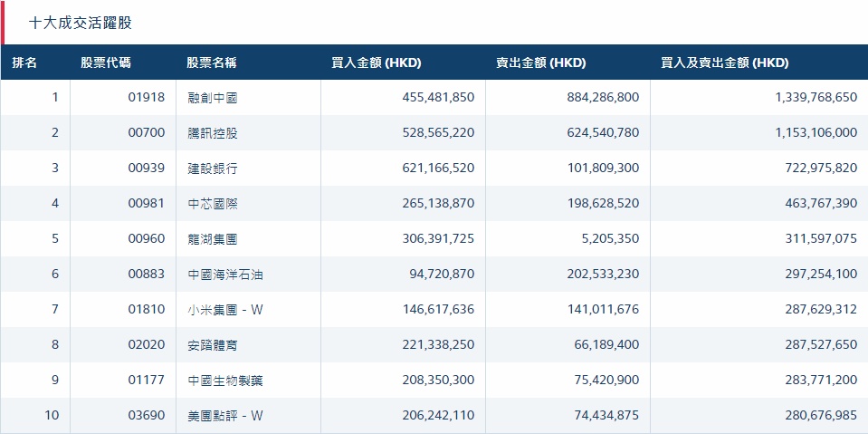Click stock name 中芯國際
This screenshot has height=434, width=868.
pyautogui.click(x=213, y=204)
